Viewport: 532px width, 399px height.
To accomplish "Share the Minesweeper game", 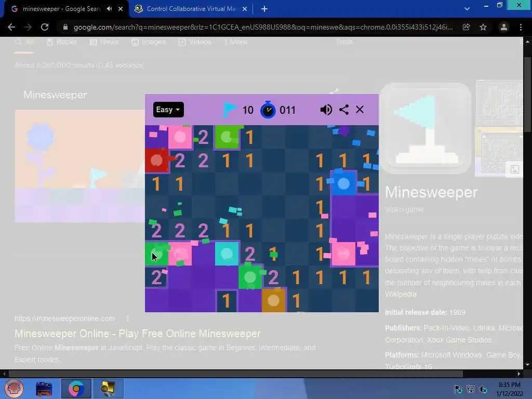I will pos(344,110).
